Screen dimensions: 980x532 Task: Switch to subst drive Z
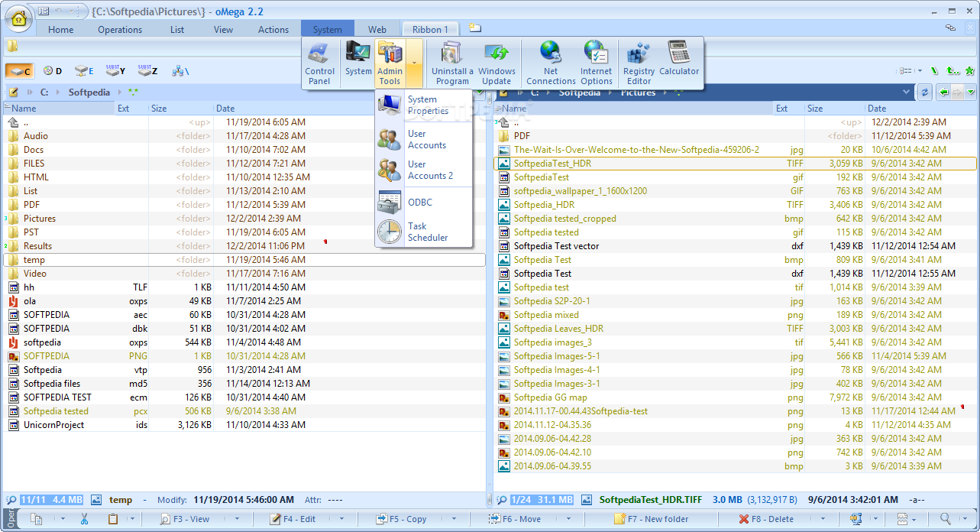pyautogui.click(x=147, y=71)
